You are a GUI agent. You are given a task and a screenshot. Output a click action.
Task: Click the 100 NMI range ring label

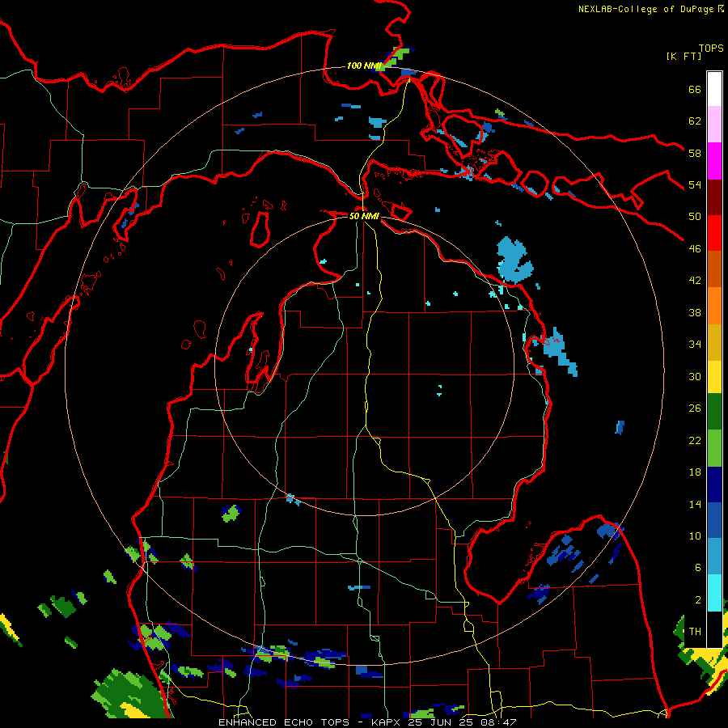click(x=363, y=66)
